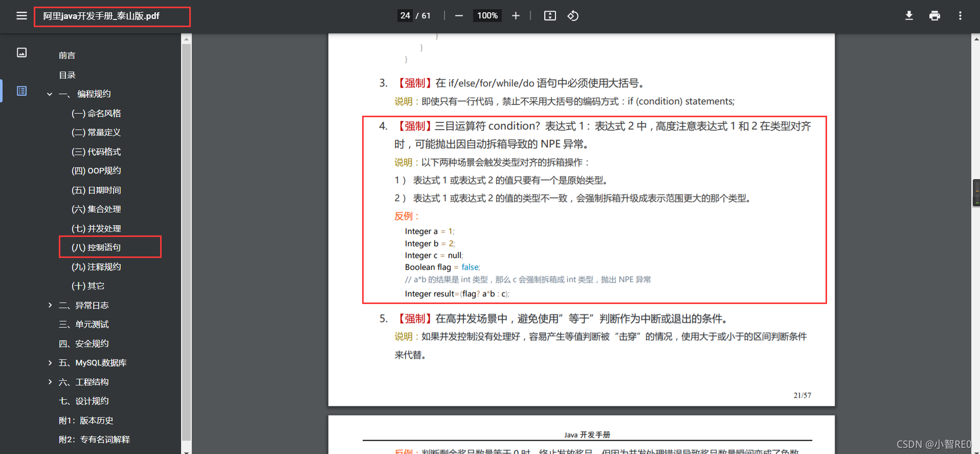This screenshot has height=454, width=980.
Task: Click the 100% zoom level field
Action: coord(487,16)
